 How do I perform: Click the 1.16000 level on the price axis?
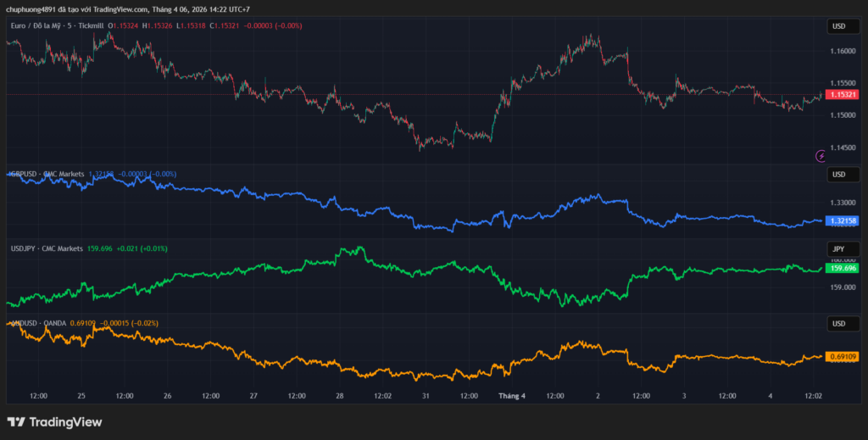click(843, 52)
